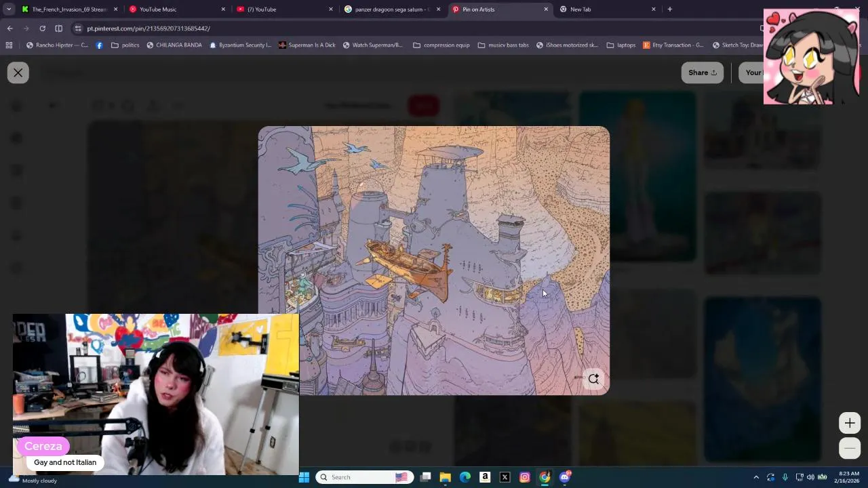
Task: Open Byzantium Security bookmark
Action: click(240, 45)
